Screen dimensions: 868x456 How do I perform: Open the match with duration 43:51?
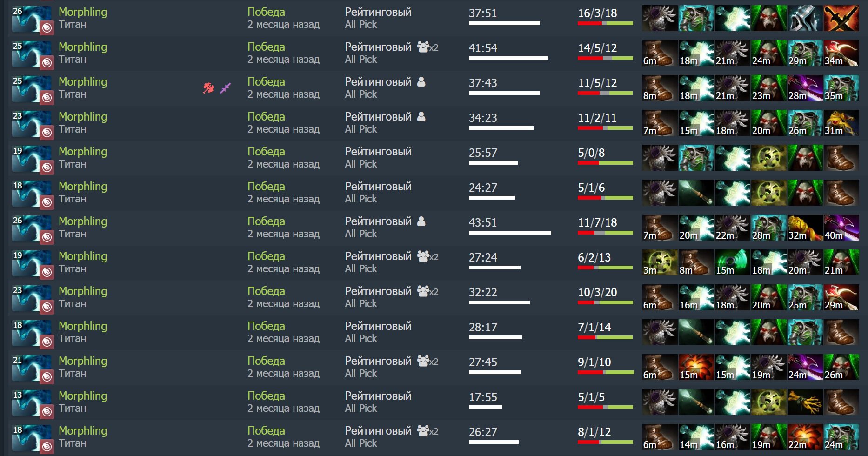483,222
